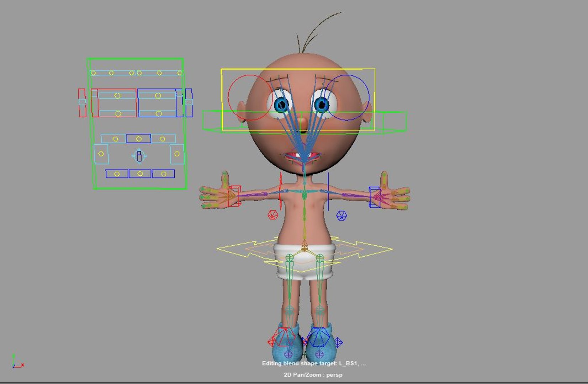Click blue vertical slider outside face panel right
Image resolution: width=588 pixels, height=384 pixels.
189,103
